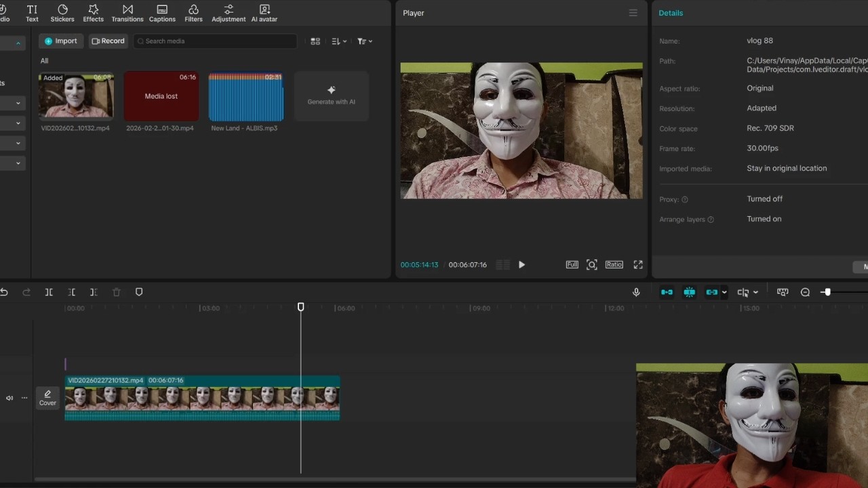Switch media grid view layout

[315, 41]
